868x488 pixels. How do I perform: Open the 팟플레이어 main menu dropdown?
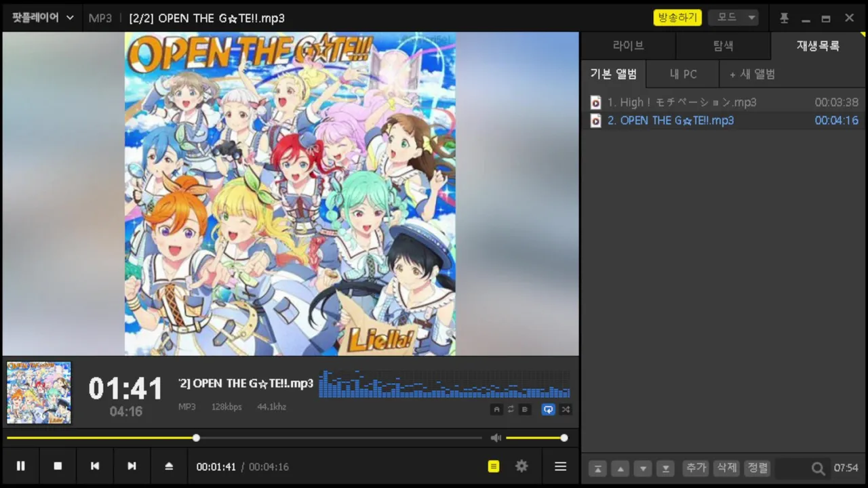point(43,18)
